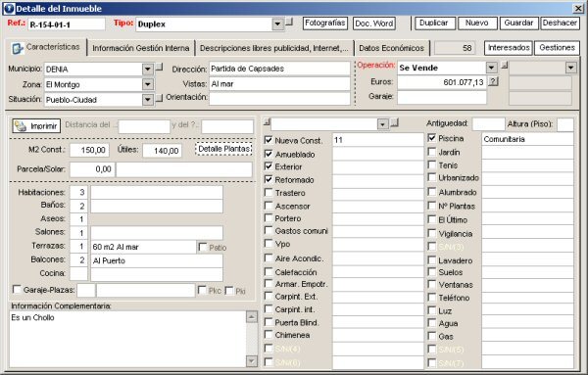This screenshot has height=375, width=588.
Task: Click the Antigüedad input field
Action: [x=489, y=124]
